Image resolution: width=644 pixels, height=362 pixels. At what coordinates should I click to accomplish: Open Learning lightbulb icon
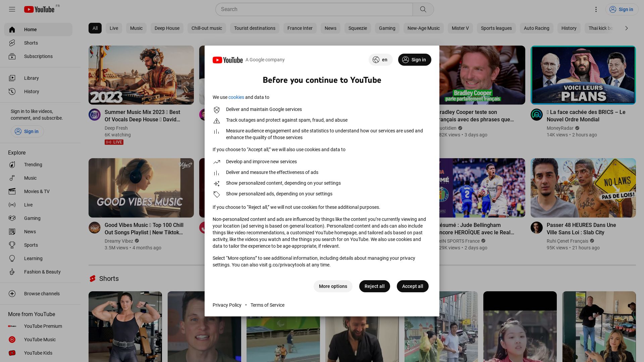[12, 258]
